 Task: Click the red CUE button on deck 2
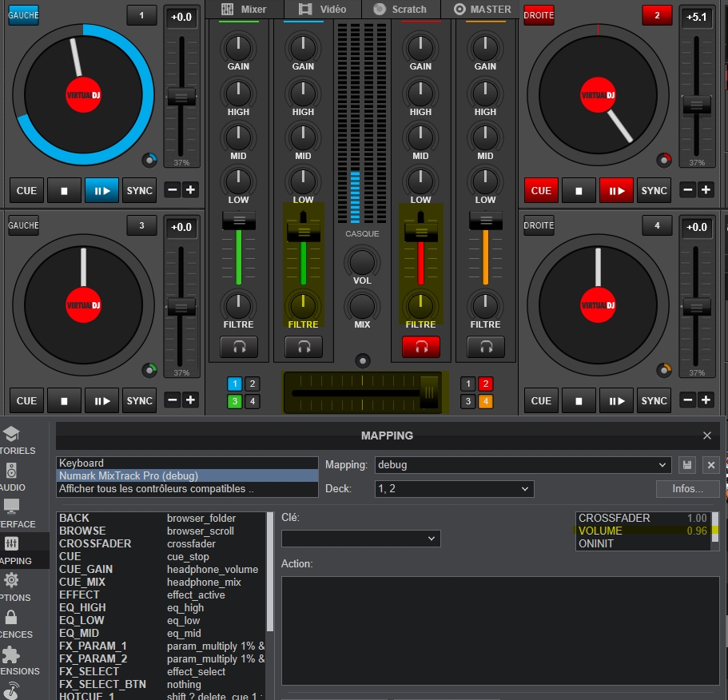click(541, 190)
